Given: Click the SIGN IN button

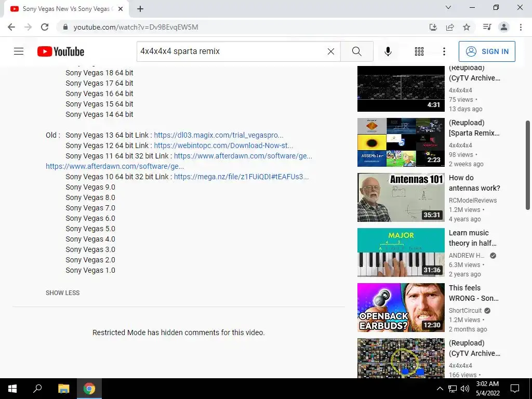Looking at the screenshot, I should (486, 51).
